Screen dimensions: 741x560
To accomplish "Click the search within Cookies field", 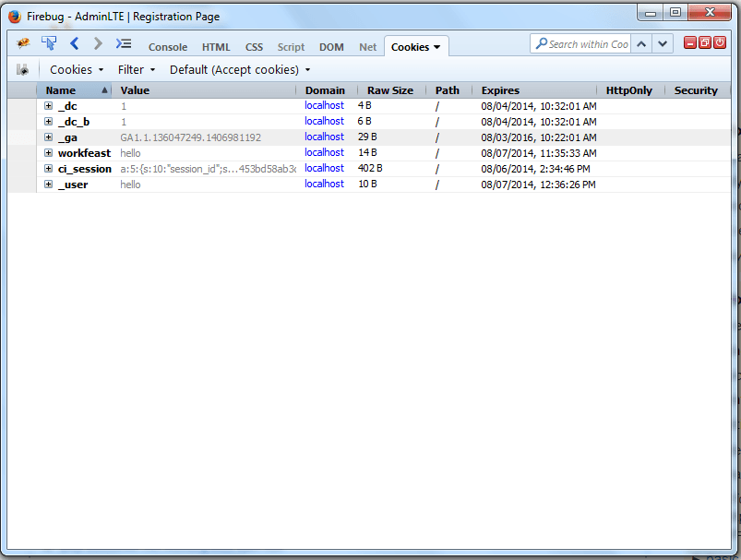I will click(x=587, y=44).
